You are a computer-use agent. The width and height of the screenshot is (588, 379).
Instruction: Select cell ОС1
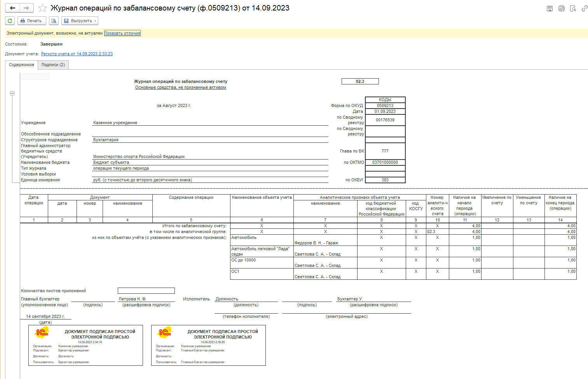(x=262, y=274)
